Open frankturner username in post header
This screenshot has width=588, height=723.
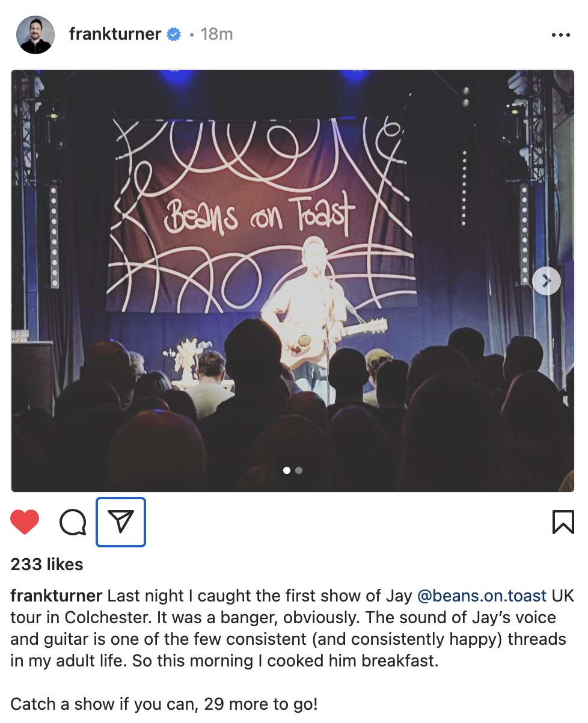coord(115,34)
